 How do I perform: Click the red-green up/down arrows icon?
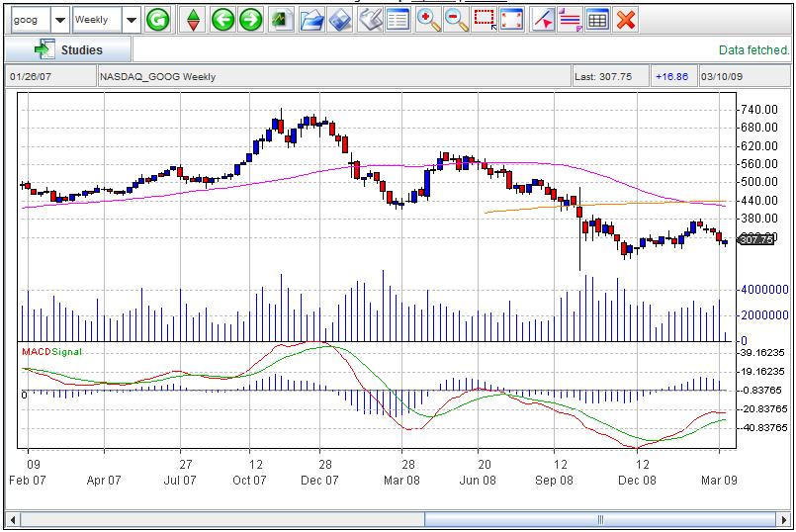195,20
